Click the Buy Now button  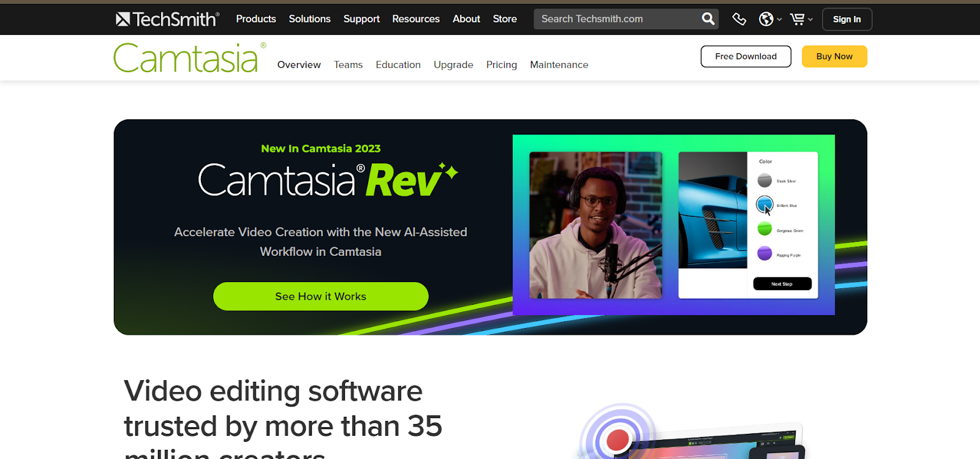pyautogui.click(x=834, y=56)
